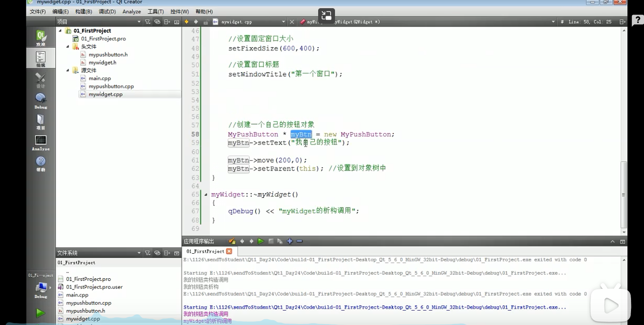Screen dimensions: 644x325
Task: Toggle editor sync link in Projects panel
Action: (x=157, y=22)
